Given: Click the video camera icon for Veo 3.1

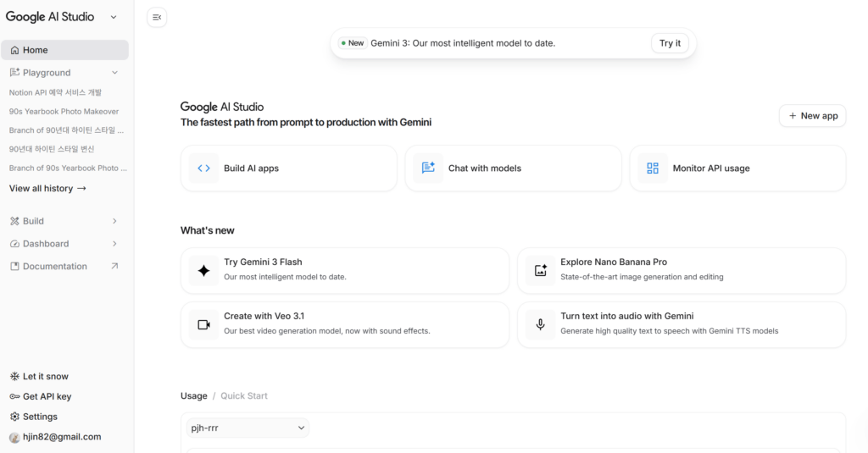Looking at the screenshot, I should tap(203, 325).
